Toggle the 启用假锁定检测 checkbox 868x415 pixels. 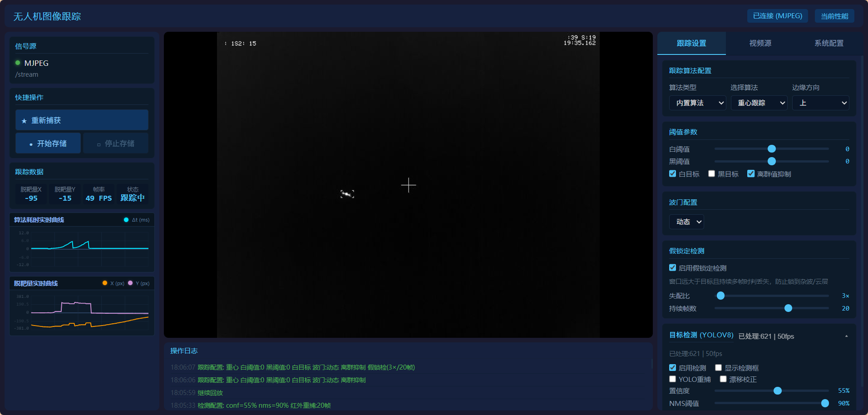673,267
